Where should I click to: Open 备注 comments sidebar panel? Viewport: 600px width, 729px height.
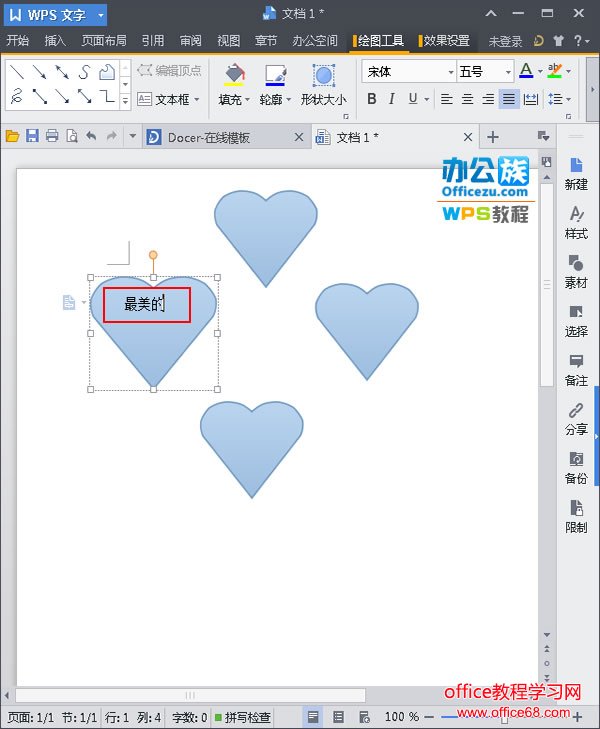pos(576,370)
